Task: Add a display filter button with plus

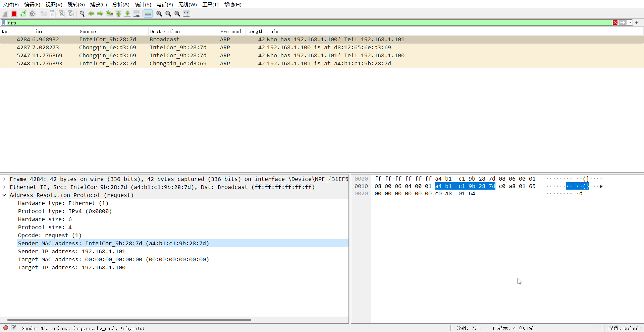Action: click(x=636, y=23)
